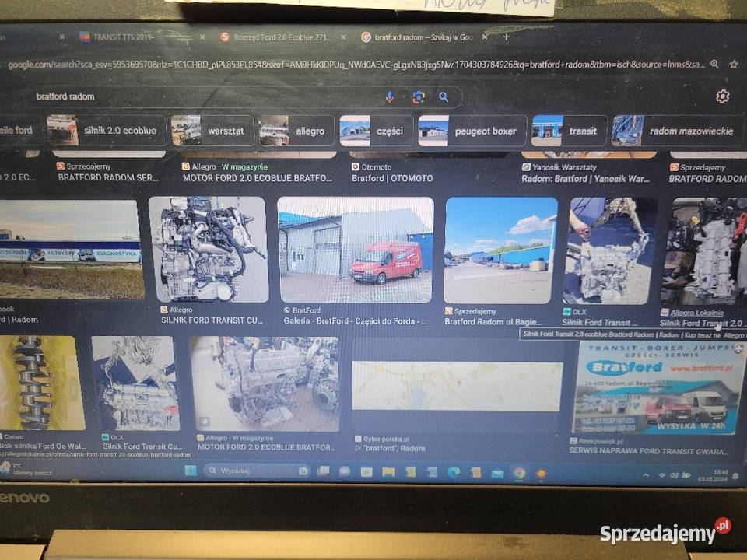Open blue-sky yard image from Sprzedajemy

click(x=500, y=250)
